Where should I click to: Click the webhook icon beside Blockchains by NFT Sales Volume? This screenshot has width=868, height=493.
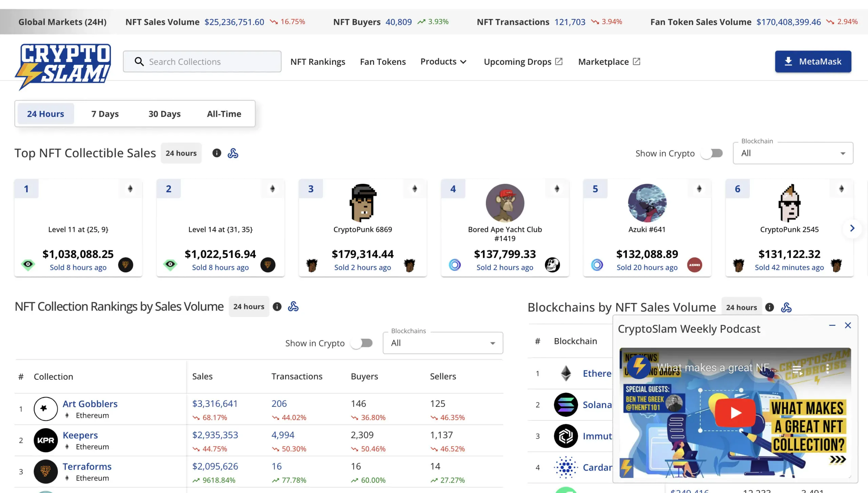click(x=786, y=308)
